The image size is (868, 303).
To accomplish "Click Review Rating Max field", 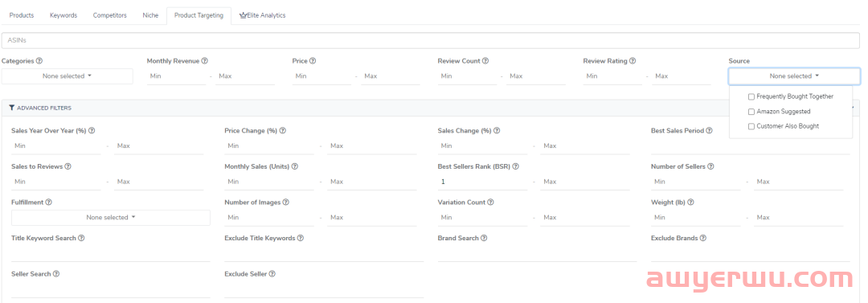I will tap(682, 76).
